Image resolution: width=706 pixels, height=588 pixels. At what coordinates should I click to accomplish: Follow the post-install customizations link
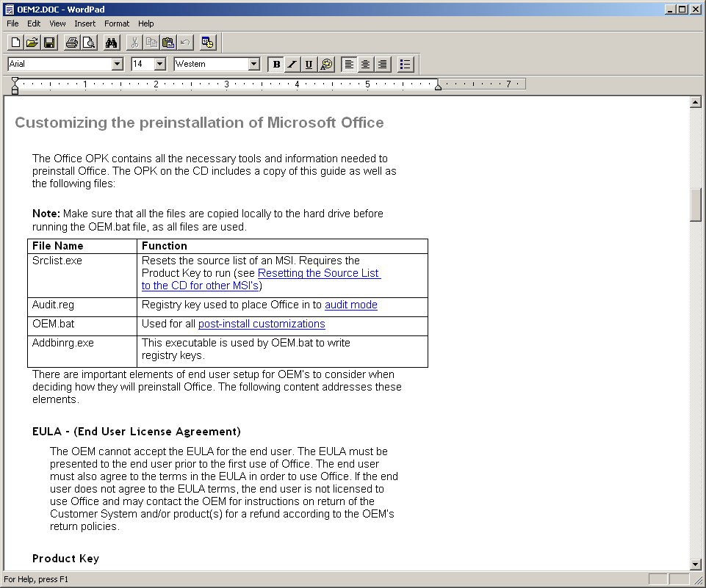[x=262, y=324]
